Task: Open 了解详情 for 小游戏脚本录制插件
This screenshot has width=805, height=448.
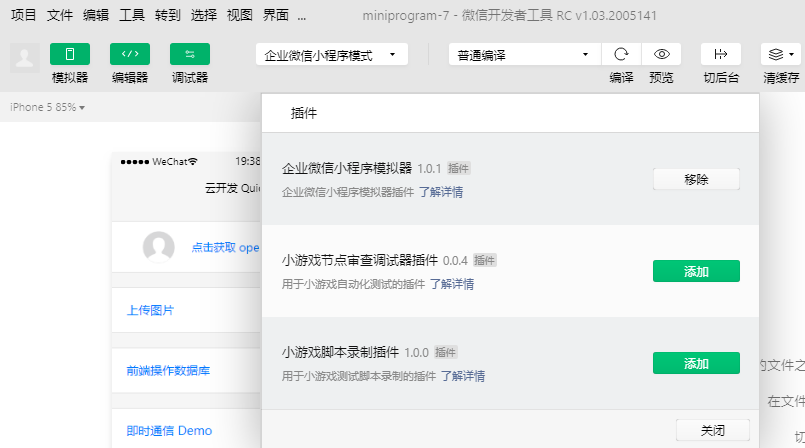Action: [463, 376]
